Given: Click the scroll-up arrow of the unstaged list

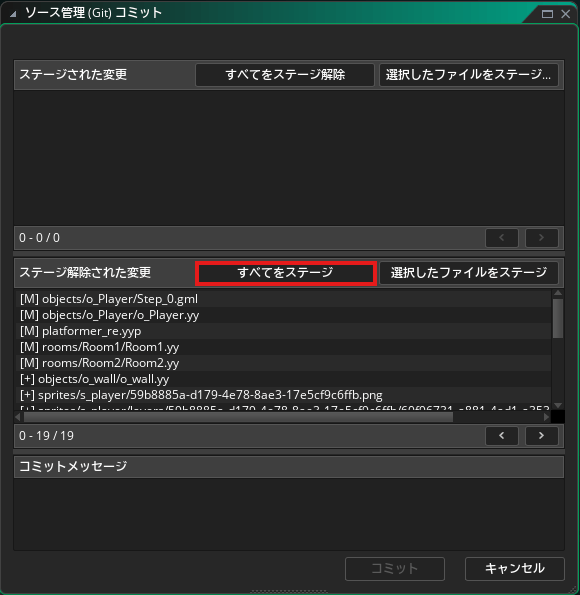Looking at the screenshot, I should (558, 293).
